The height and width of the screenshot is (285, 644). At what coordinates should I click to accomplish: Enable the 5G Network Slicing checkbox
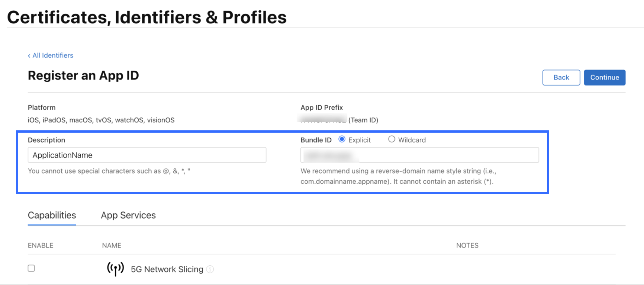tap(31, 268)
